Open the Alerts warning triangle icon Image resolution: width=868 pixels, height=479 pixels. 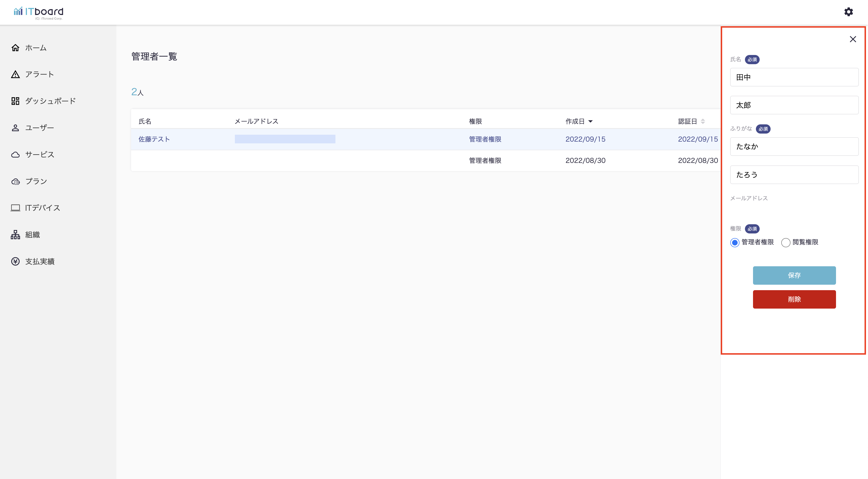pos(15,74)
